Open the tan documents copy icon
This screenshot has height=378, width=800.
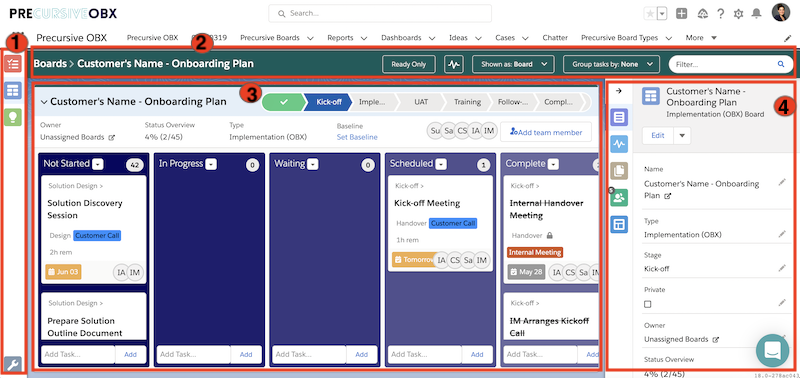pyautogui.click(x=619, y=171)
